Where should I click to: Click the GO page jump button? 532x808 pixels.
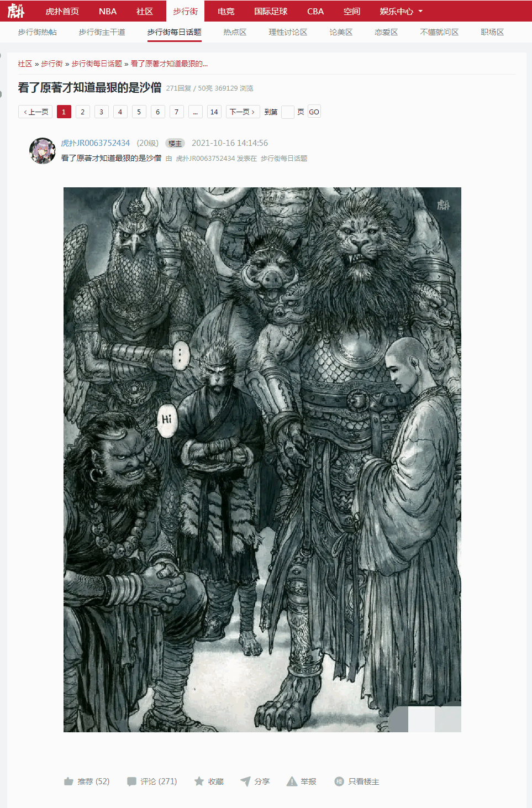[314, 112]
